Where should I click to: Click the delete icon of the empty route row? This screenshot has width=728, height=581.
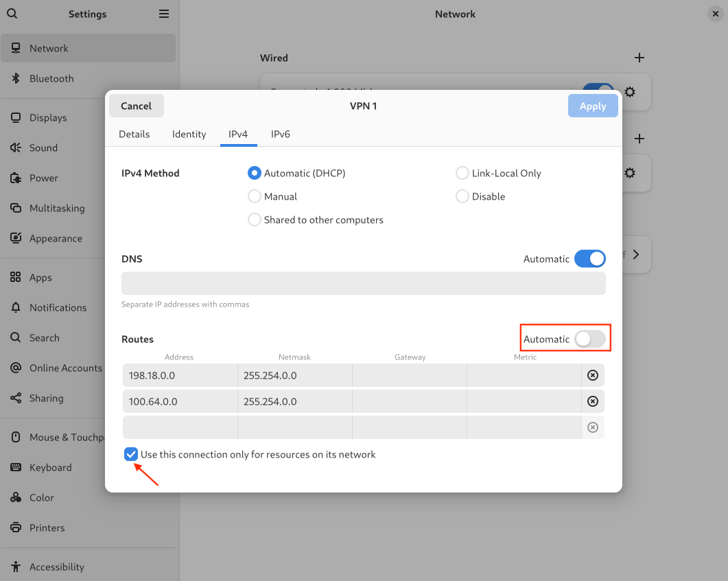click(x=593, y=427)
